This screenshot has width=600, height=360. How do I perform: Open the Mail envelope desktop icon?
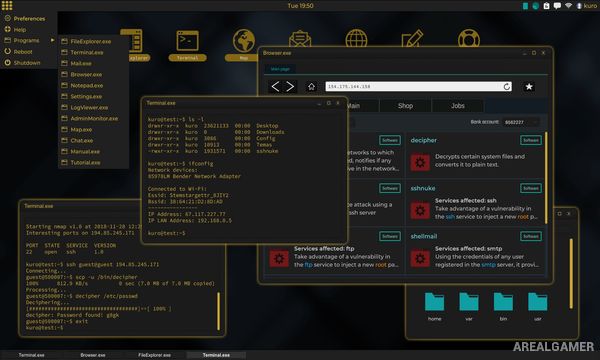pos(300,38)
